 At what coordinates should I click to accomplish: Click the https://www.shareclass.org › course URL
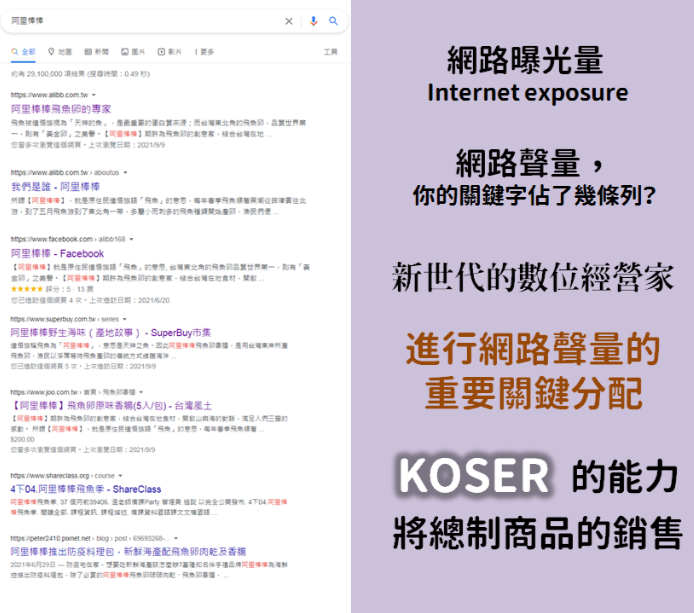pos(62,475)
